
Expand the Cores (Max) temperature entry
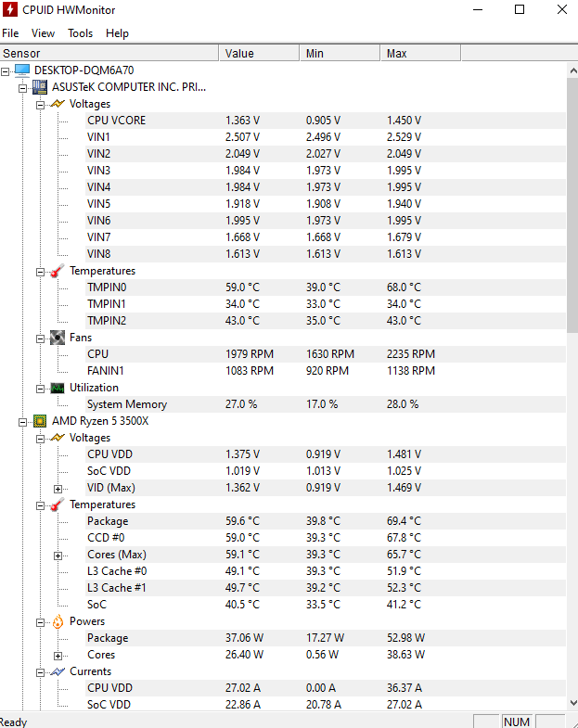click(58, 556)
